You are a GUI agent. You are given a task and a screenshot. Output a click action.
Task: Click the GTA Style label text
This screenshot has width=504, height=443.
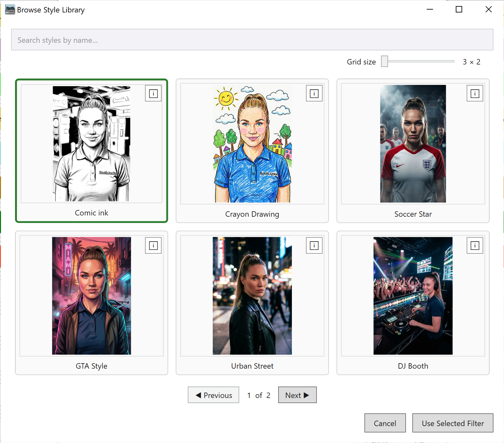[92, 366]
